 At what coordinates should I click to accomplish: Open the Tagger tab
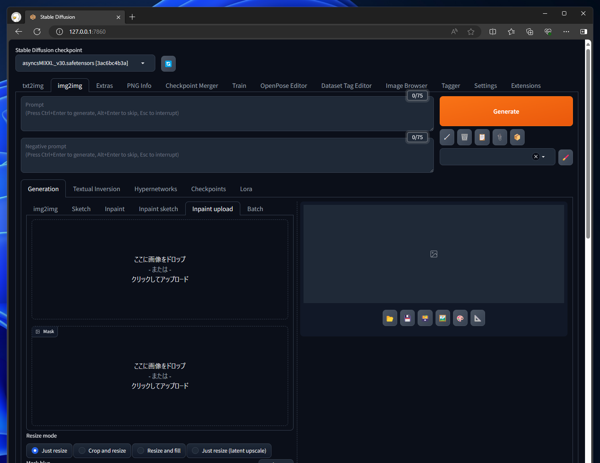[451, 86]
